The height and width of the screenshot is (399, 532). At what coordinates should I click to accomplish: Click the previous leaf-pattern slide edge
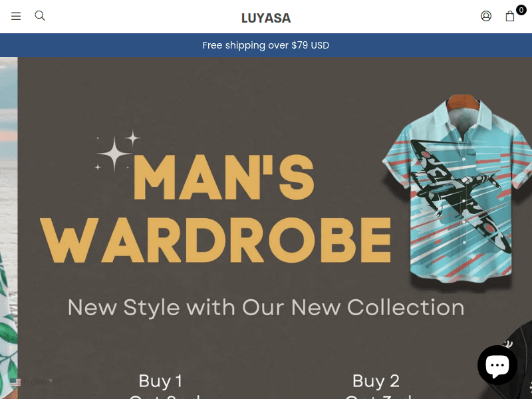(9, 228)
